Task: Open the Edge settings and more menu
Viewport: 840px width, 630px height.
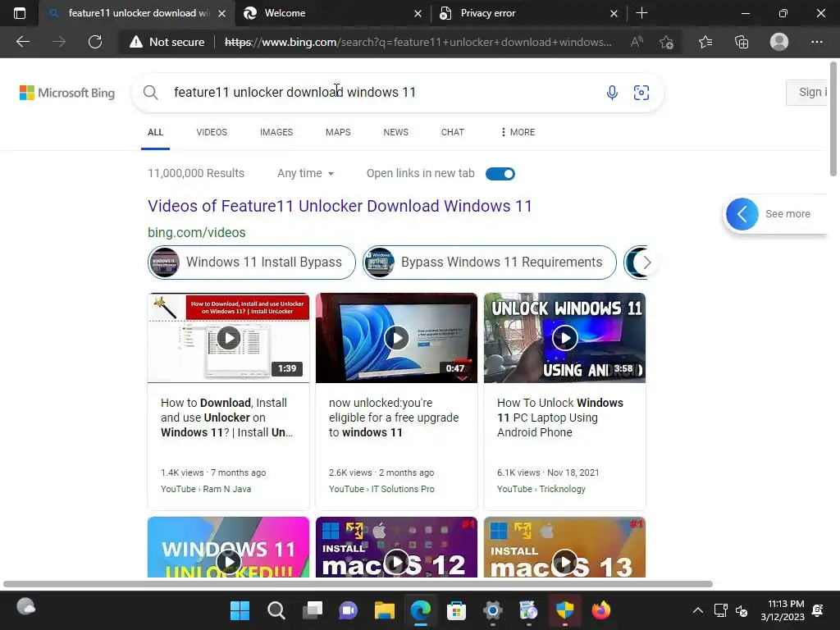Action: pyautogui.click(x=816, y=42)
